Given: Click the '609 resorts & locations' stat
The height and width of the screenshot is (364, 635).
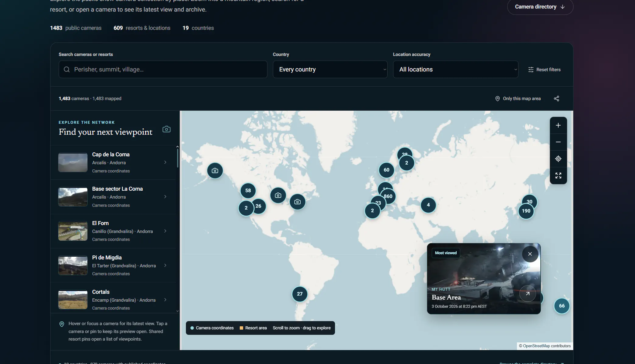Looking at the screenshot, I should 142,28.
